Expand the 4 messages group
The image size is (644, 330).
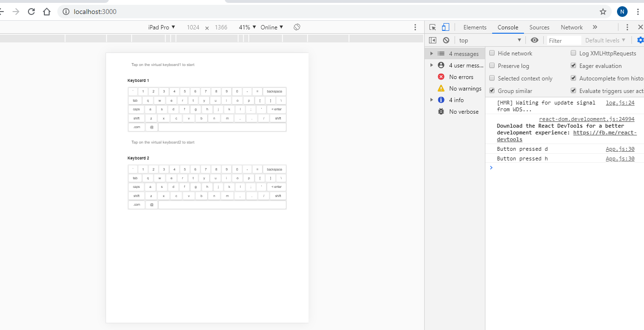pos(431,54)
